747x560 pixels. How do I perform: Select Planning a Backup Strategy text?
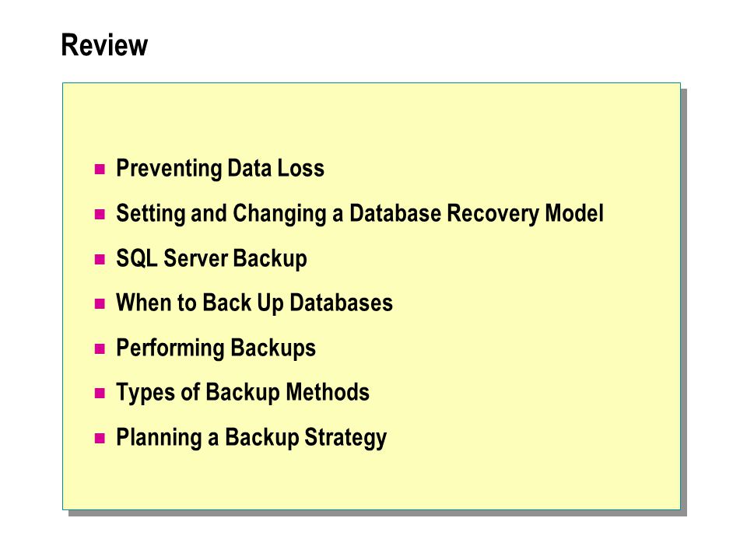point(251,438)
